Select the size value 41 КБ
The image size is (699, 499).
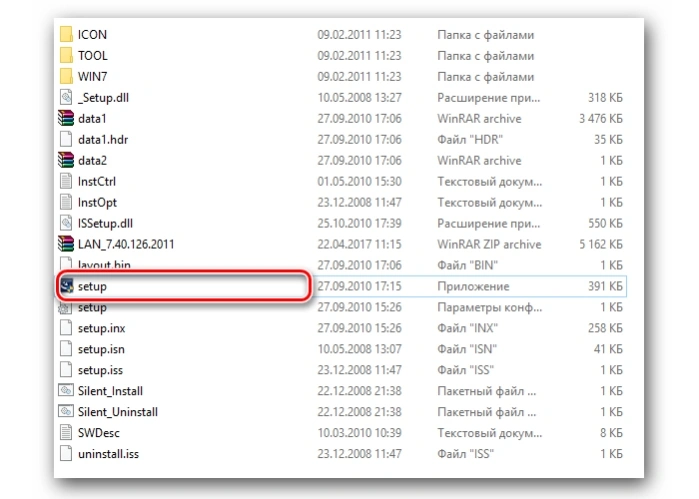tap(608, 349)
